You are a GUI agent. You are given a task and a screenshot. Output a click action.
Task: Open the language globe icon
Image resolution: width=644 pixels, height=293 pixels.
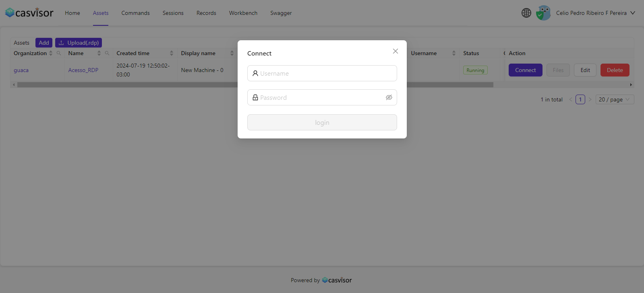[526, 13]
